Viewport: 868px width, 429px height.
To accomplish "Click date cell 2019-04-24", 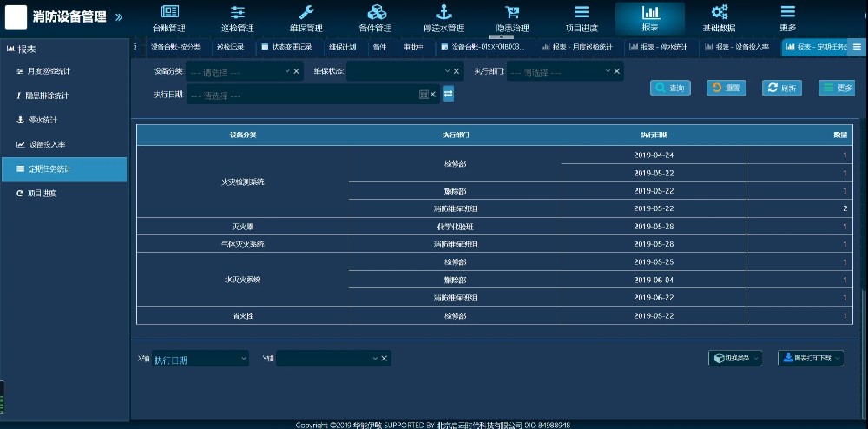I will 654,155.
